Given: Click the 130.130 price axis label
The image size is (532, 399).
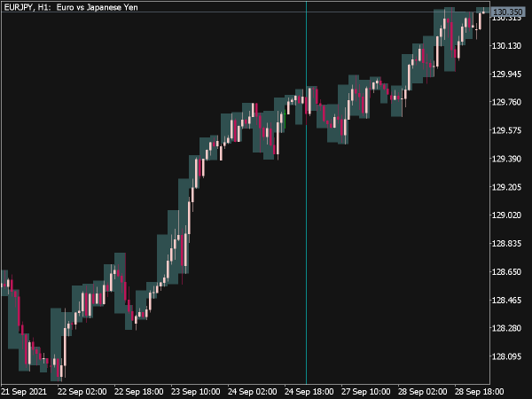Looking at the screenshot, I should tap(506, 45).
